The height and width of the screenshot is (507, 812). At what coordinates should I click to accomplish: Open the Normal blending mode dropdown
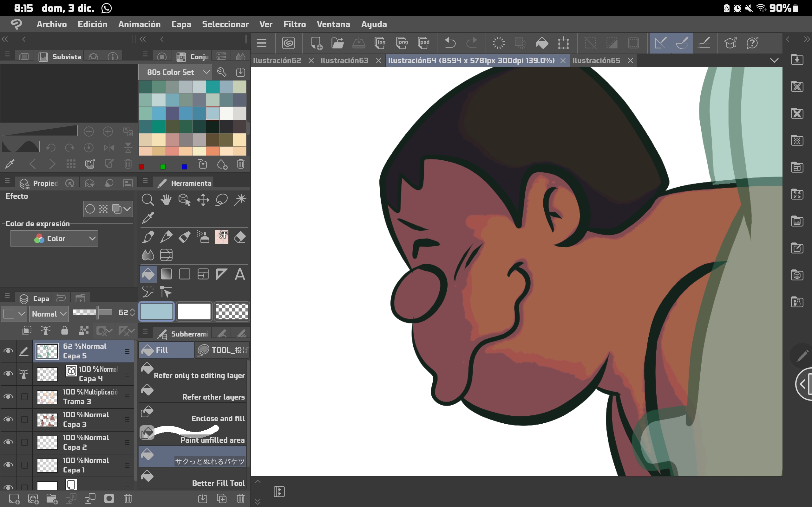[49, 314]
